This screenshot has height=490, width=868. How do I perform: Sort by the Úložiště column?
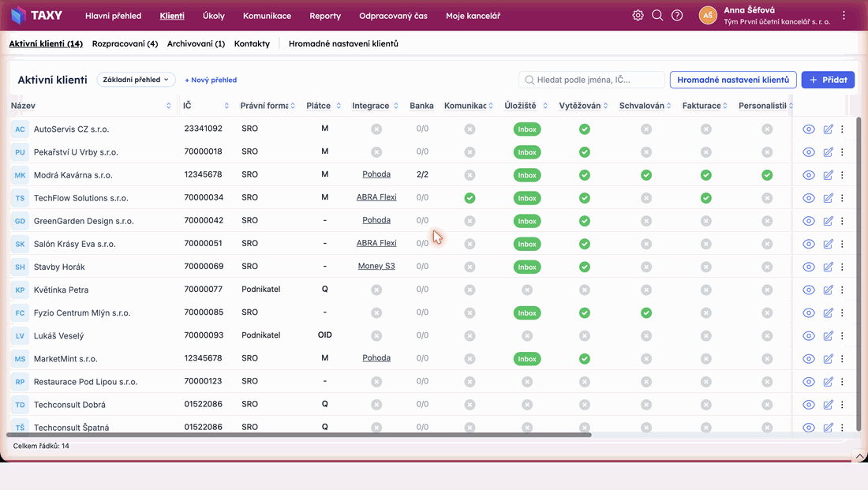(544, 106)
